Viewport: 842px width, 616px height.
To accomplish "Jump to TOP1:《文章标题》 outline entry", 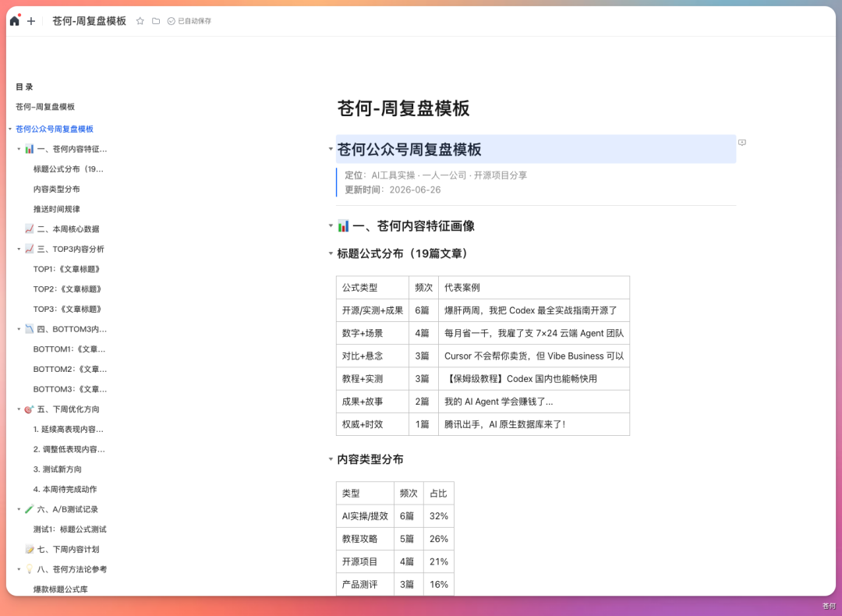I will click(x=66, y=268).
